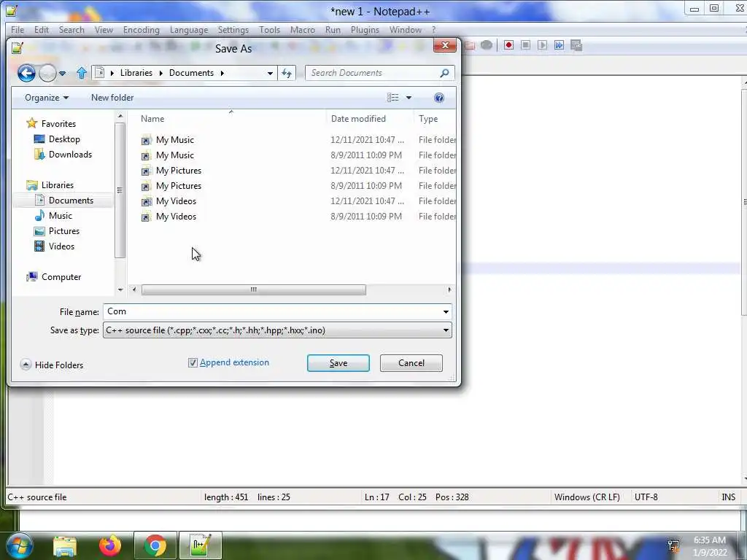Click the Start Recording macro icon in Notepad++
Image resolution: width=747 pixels, height=560 pixels.
tap(508, 45)
